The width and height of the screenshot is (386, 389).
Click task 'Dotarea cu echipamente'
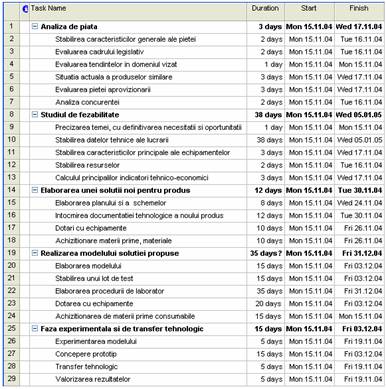point(94,304)
